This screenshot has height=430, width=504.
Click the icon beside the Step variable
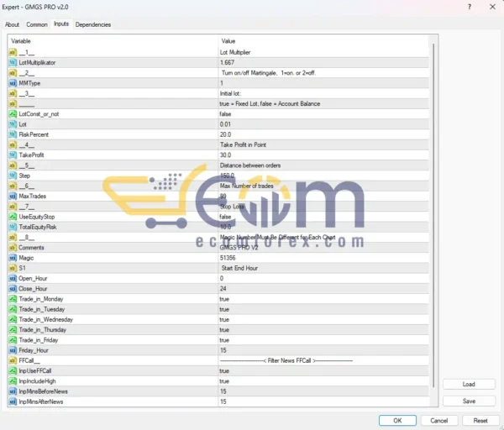point(13,176)
